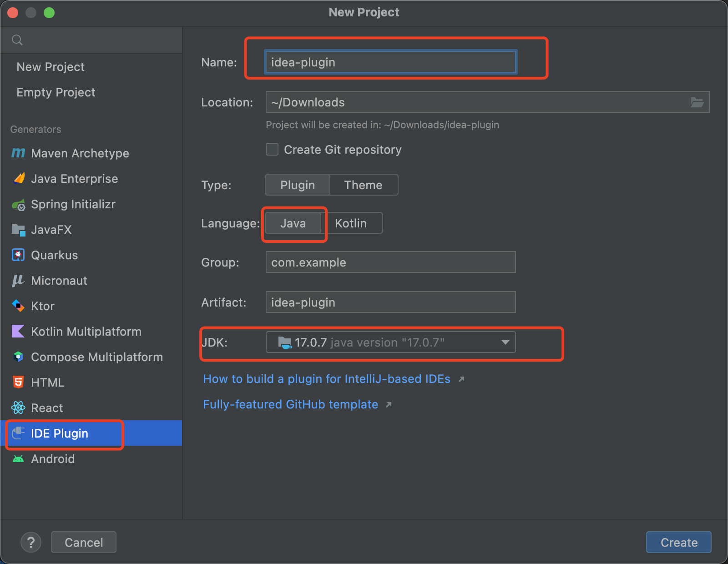728x564 pixels.
Task: Click the Group text field
Action: (390, 262)
